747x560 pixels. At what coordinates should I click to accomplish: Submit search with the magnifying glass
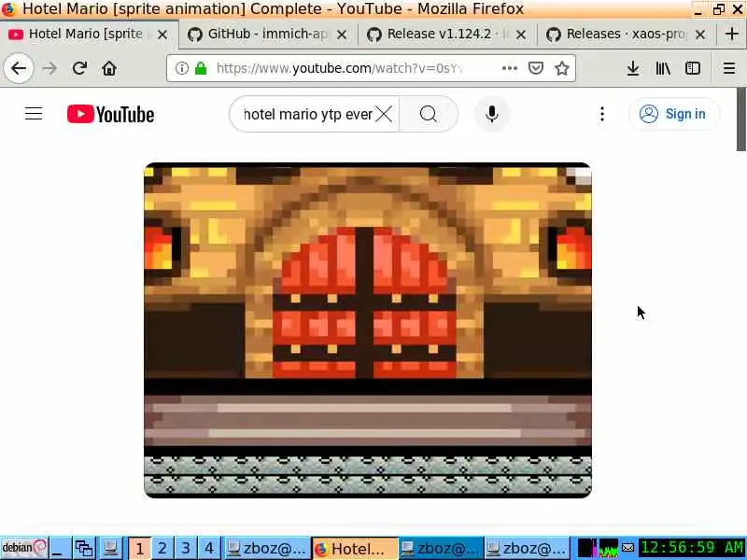pos(429,114)
